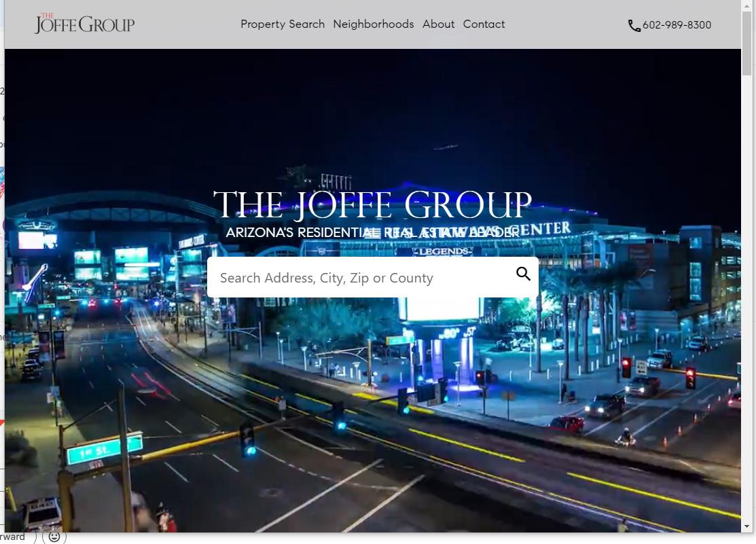756x544 pixels.
Task: Open the Property Search menu
Action: point(283,24)
